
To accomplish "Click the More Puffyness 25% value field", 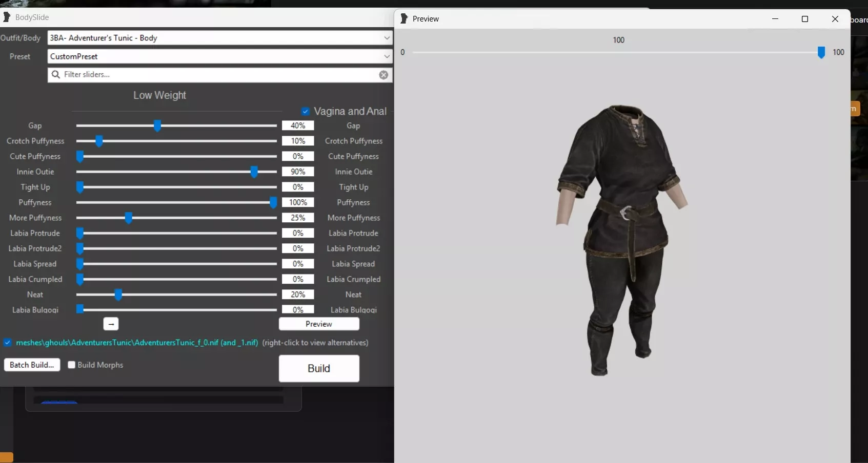I will [x=298, y=218].
